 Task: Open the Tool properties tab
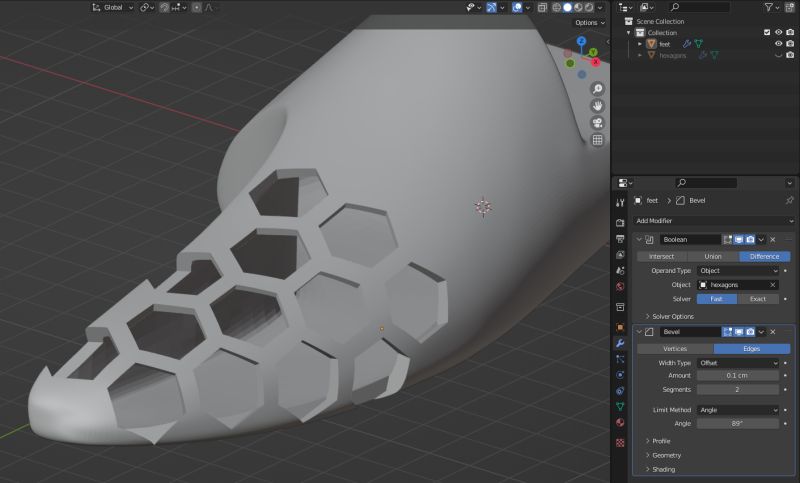[x=620, y=203]
